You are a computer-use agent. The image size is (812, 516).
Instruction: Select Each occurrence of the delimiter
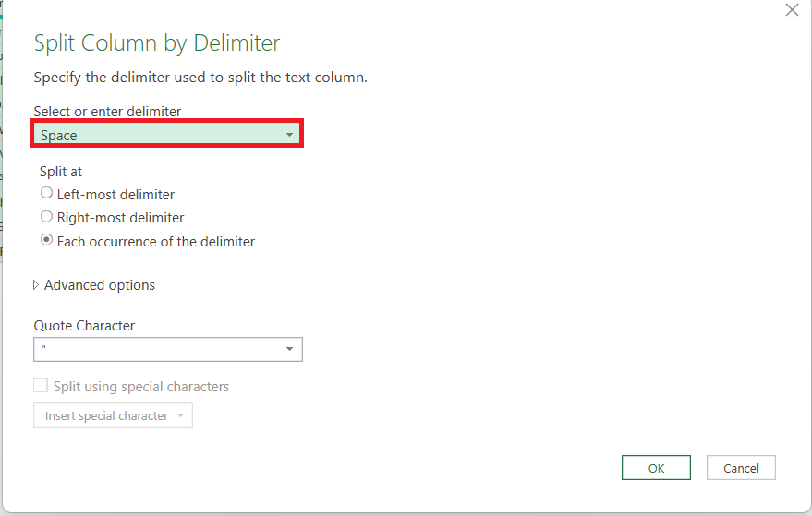coord(46,240)
